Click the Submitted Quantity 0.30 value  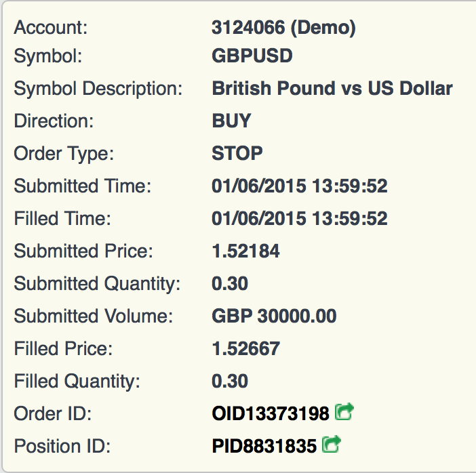point(230,283)
